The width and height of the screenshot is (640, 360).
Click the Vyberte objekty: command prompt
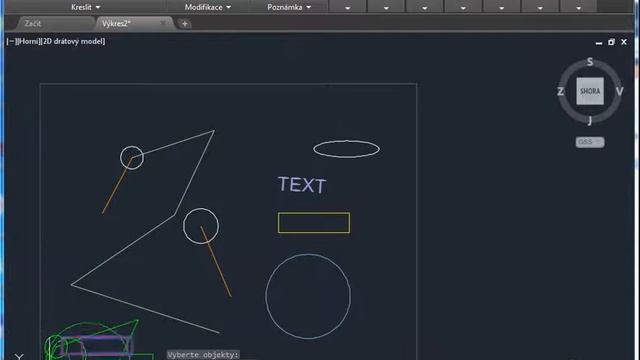pos(203,354)
